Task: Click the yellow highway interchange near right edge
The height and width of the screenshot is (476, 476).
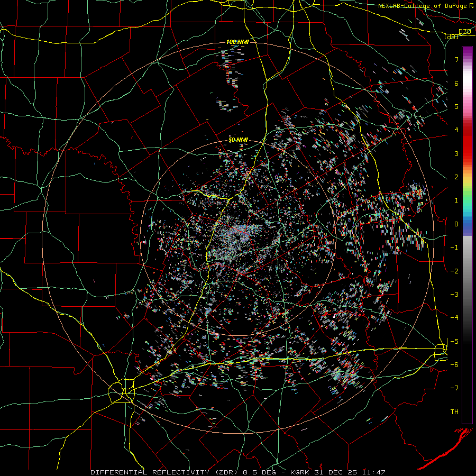Action: [x=441, y=352]
